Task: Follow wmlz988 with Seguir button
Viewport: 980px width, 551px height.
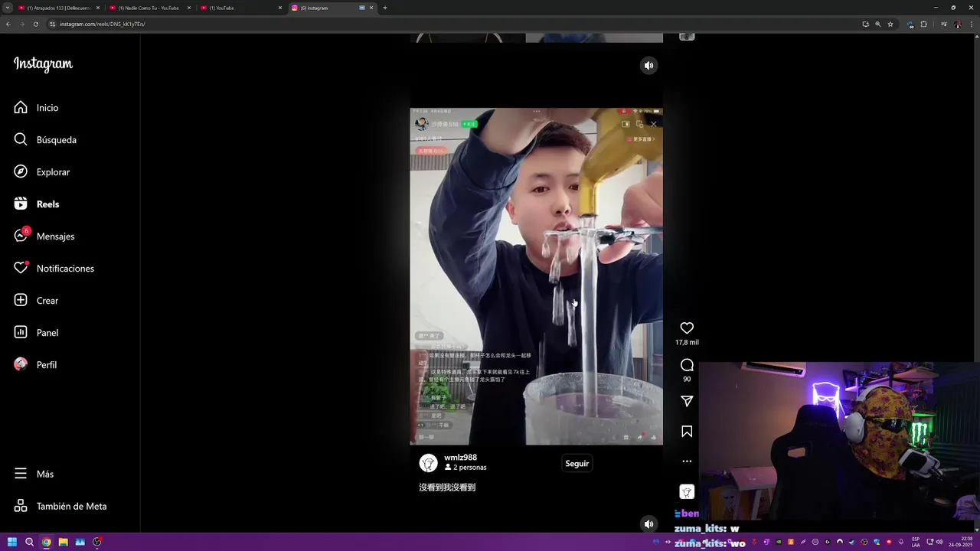Action: tap(577, 463)
